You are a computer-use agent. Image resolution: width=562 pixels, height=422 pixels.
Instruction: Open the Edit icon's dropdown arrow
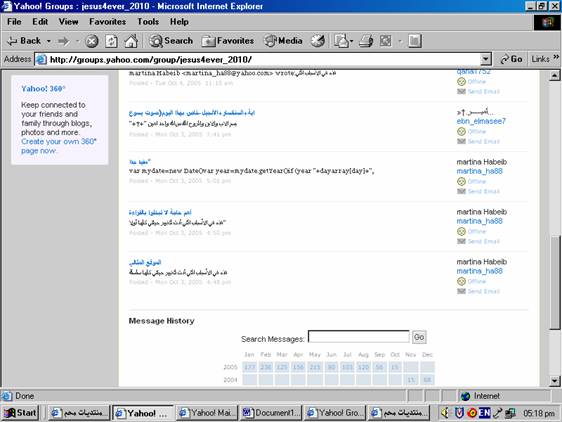(400, 41)
